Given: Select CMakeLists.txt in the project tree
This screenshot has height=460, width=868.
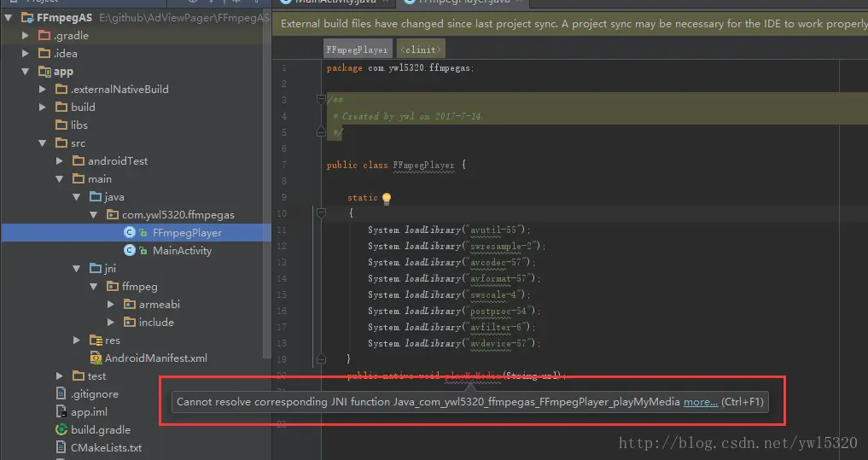Looking at the screenshot, I should coord(107,448).
